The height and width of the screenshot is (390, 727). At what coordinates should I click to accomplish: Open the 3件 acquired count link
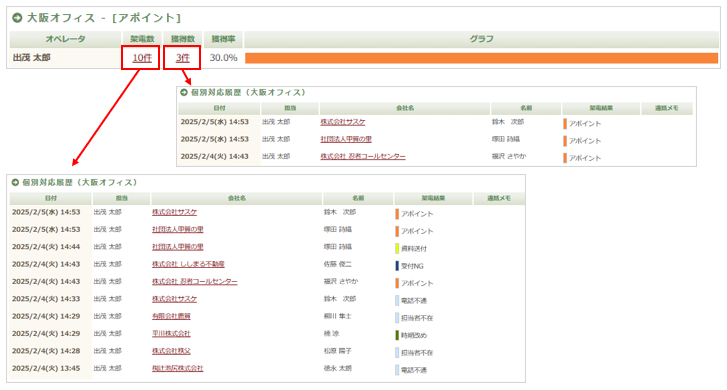pyautogui.click(x=183, y=58)
